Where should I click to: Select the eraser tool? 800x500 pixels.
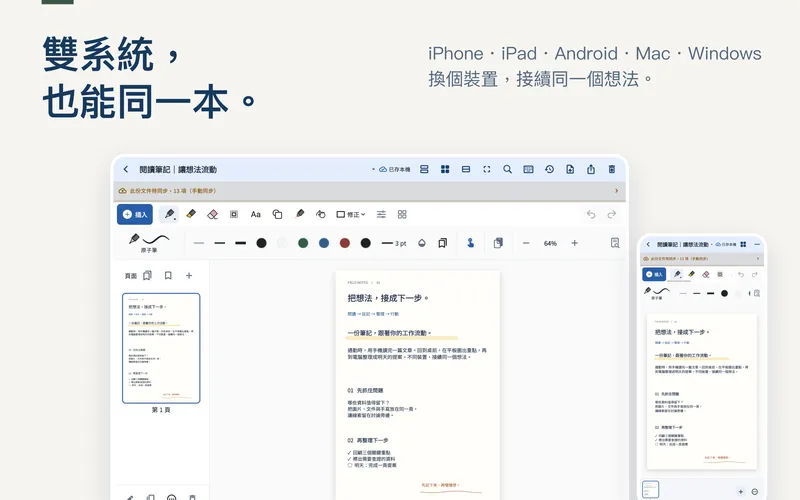[x=212, y=214]
